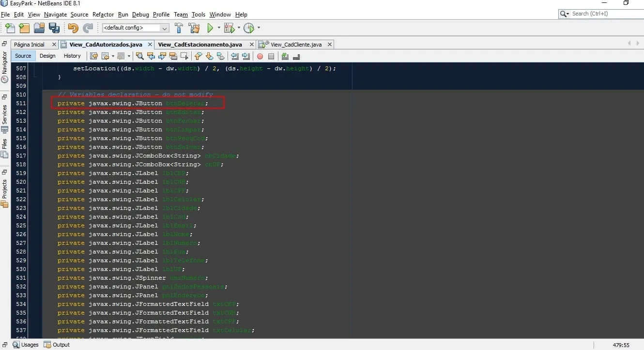Switch to History view
The image size is (644, 350).
coord(72,56)
